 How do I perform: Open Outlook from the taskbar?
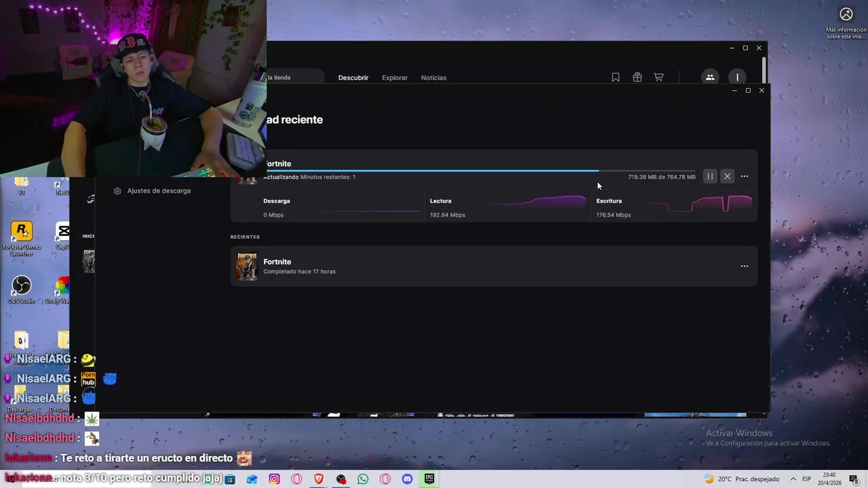point(252,479)
